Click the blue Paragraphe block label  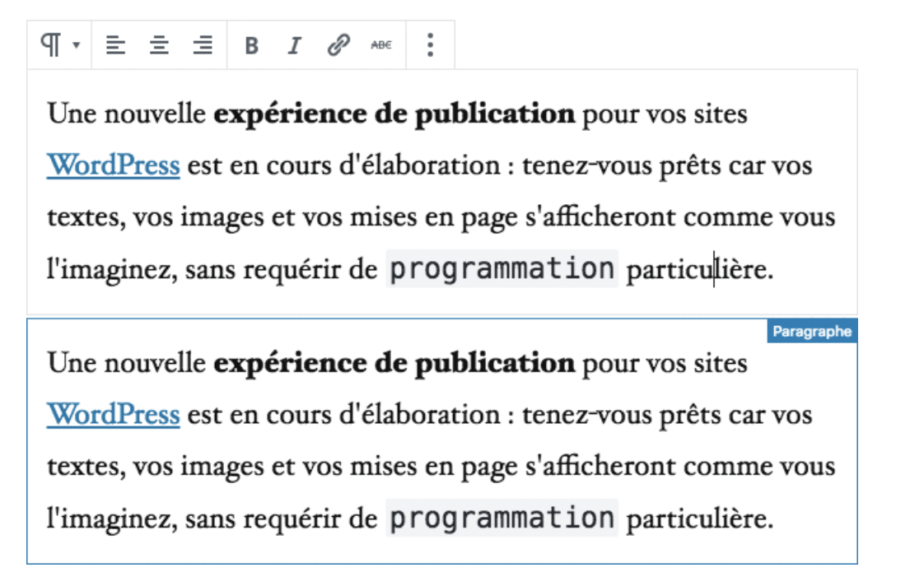point(812,332)
